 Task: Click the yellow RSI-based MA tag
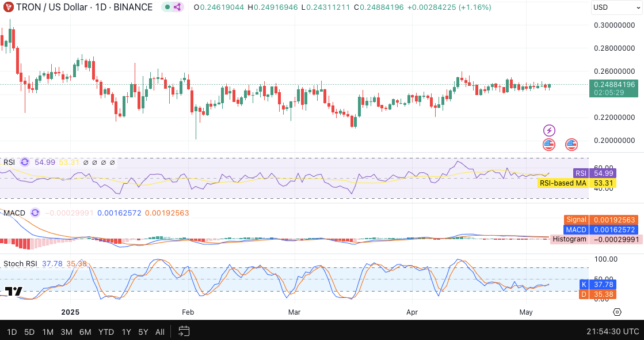(x=577, y=183)
